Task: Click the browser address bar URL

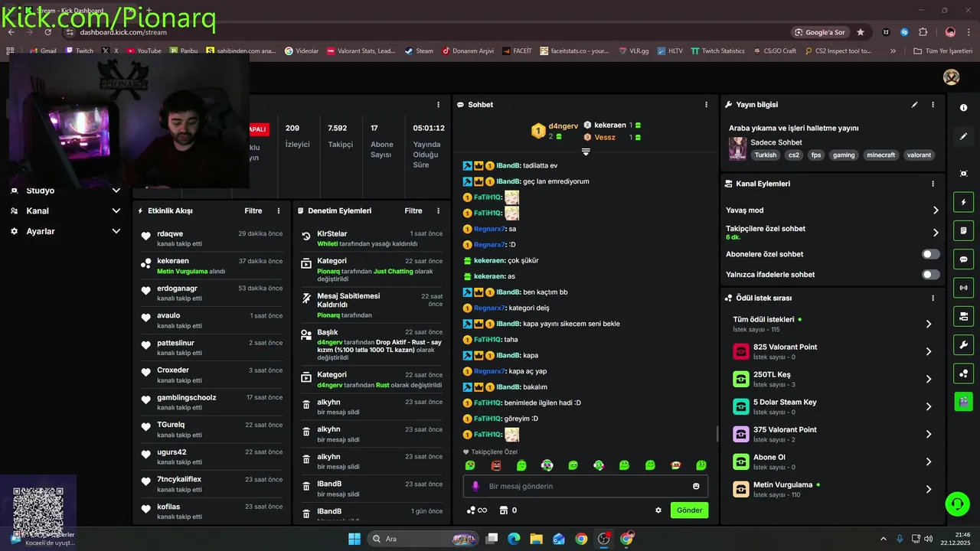Action: click(x=122, y=32)
